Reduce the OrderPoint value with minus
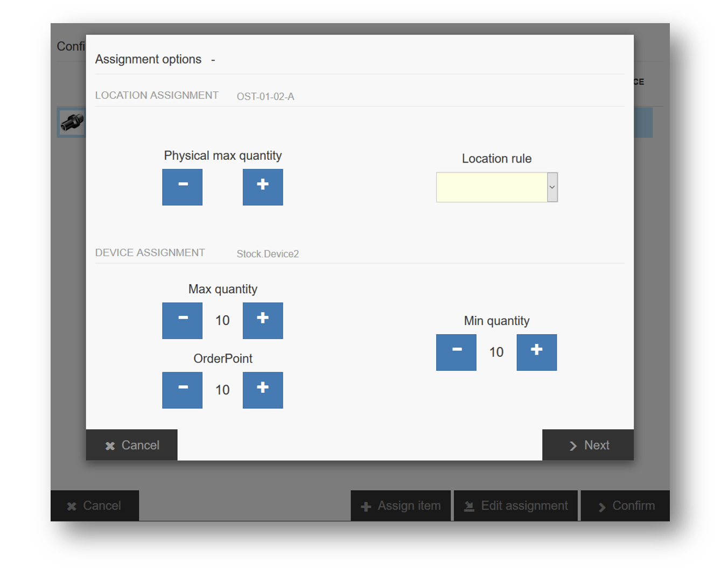This screenshot has height=579, width=728. point(182,390)
